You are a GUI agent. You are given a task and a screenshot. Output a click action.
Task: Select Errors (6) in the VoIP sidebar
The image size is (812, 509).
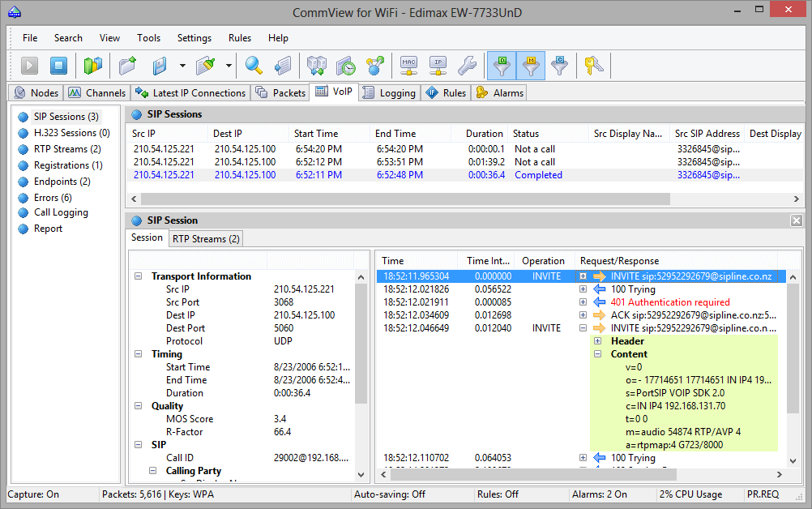point(53,197)
